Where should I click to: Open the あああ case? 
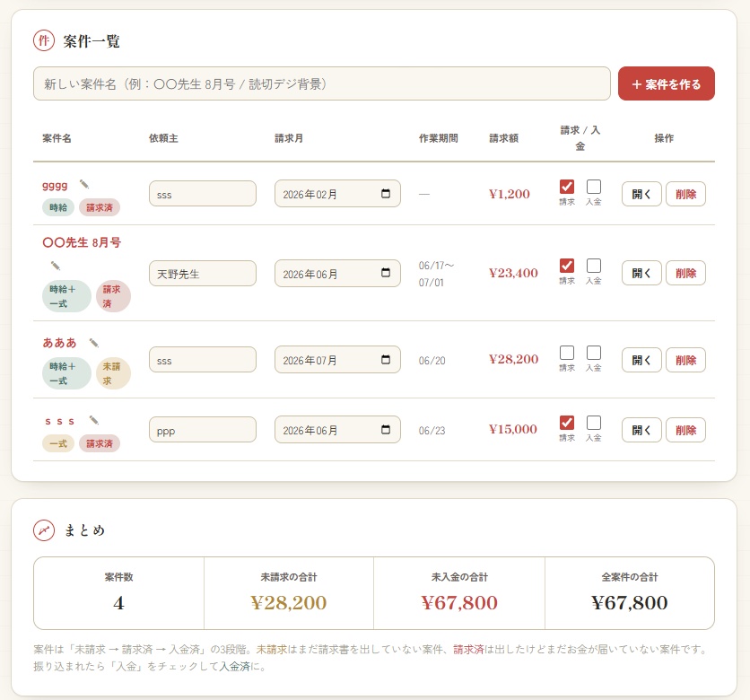click(x=641, y=360)
